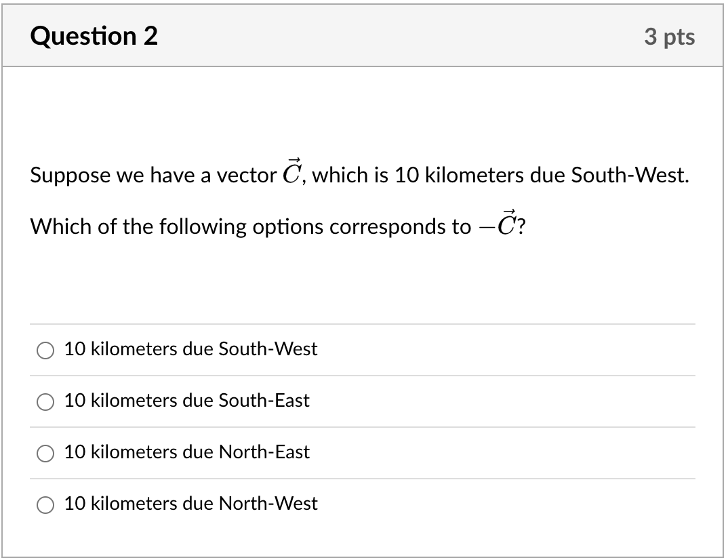Click the "10 kilometers due North-East" option label
Screen dimensions: 728x560
tap(186, 452)
